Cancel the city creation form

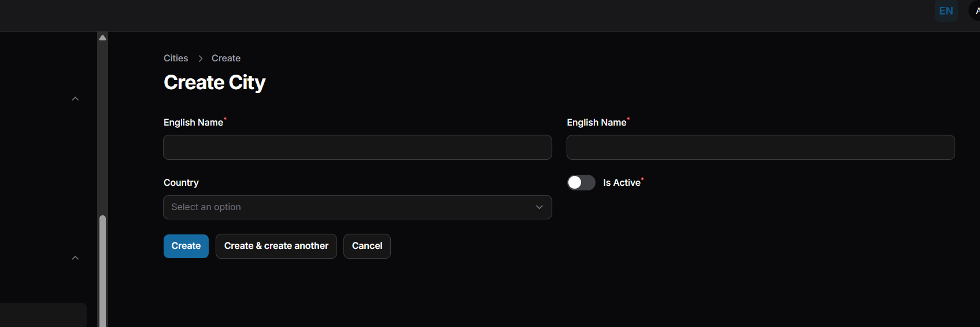pos(367,246)
